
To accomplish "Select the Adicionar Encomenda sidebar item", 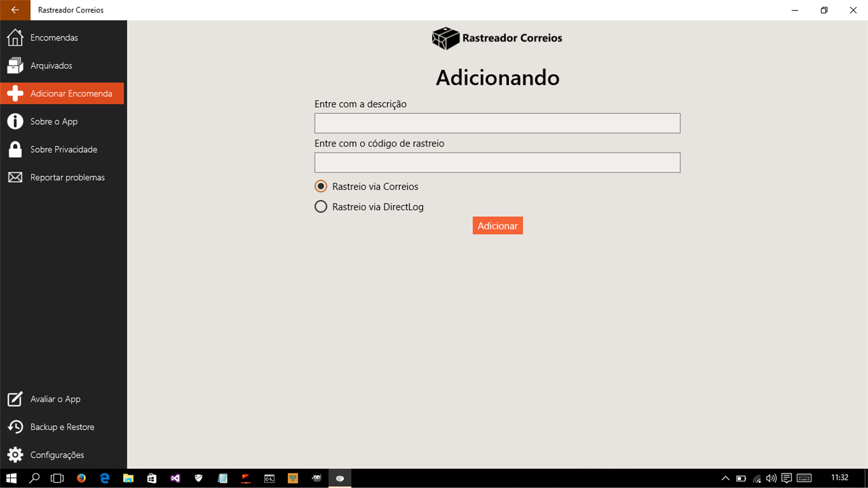I will [x=62, y=93].
